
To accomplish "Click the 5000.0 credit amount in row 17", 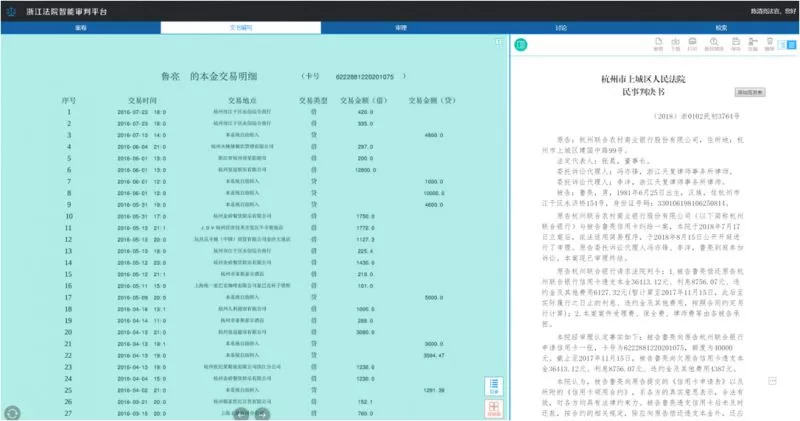I will [x=434, y=298].
